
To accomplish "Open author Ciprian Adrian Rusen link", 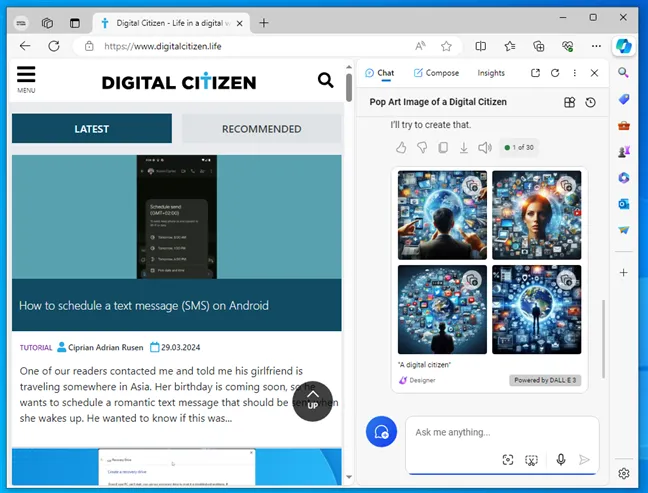I will click(x=105, y=348).
